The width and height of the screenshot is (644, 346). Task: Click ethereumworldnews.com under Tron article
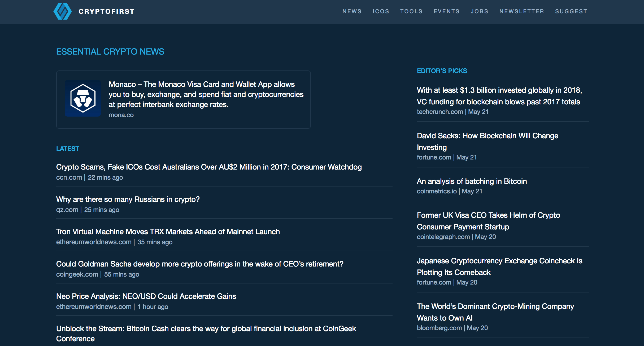94,242
